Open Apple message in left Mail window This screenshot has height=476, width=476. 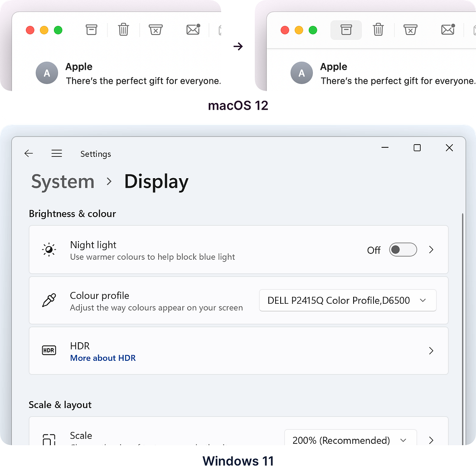pos(128,73)
